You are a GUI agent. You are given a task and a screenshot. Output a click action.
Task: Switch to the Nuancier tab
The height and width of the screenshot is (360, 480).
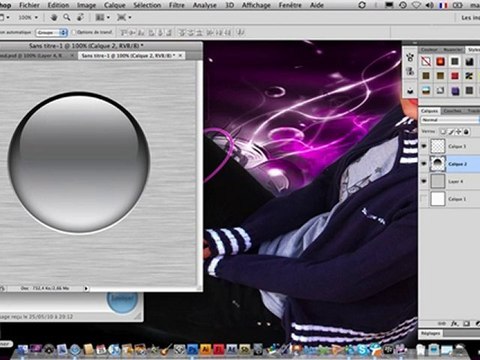pos(453,50)
